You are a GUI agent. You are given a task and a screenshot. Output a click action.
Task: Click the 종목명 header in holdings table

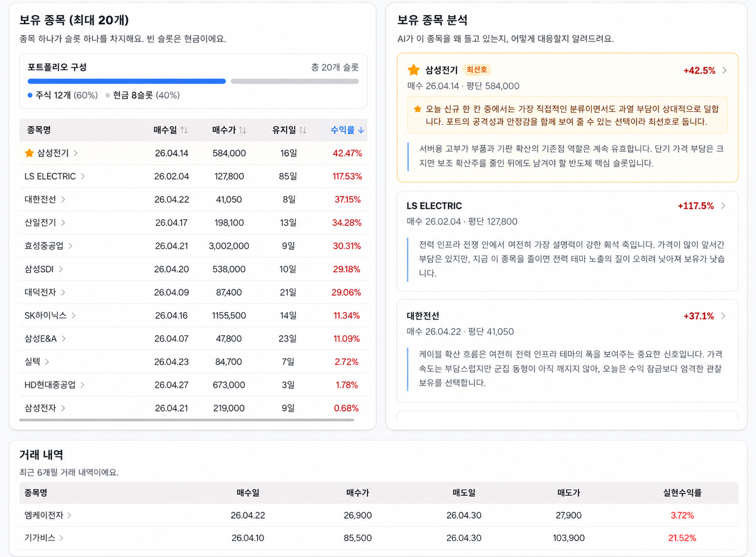click(x=39, y=130)
